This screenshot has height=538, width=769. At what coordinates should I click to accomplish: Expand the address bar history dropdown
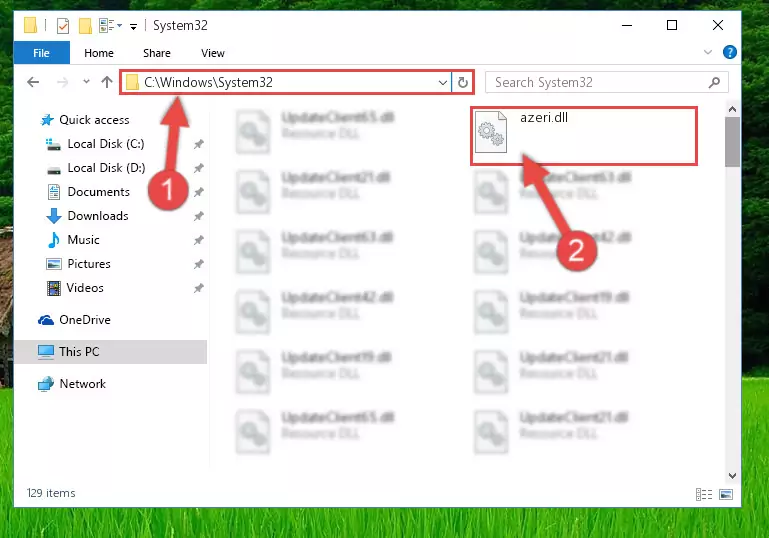[x=442, y=82]
